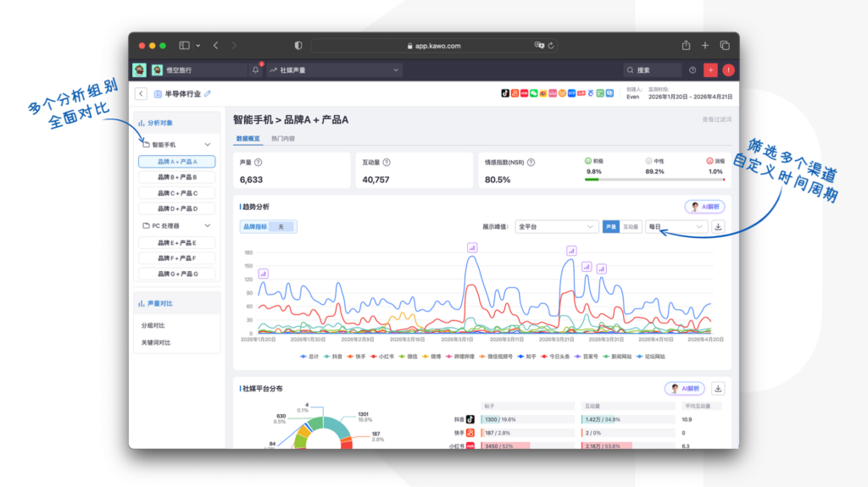Click the Weibo platform icon in header row
The width and height of the screenshot is (868, 487).
(543, 93)
